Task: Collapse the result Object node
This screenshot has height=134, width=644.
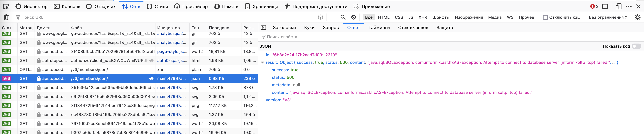Action: pyautogui.click(x=262, y=62)
